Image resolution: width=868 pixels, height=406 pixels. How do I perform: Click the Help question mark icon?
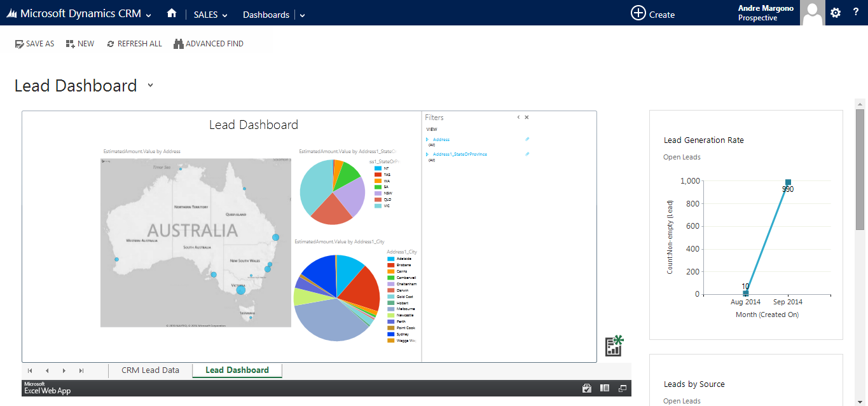(x=856, y=13)
